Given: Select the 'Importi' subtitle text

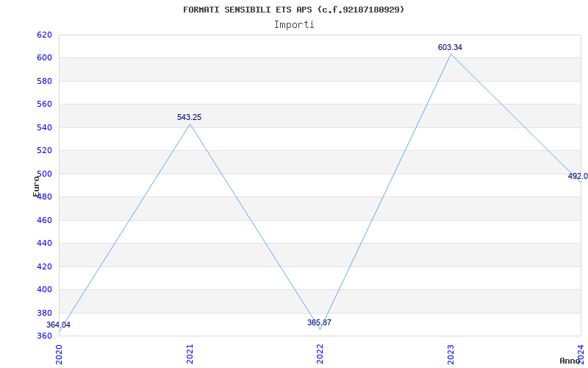Looking at the screenshot, I should [294, 25].
